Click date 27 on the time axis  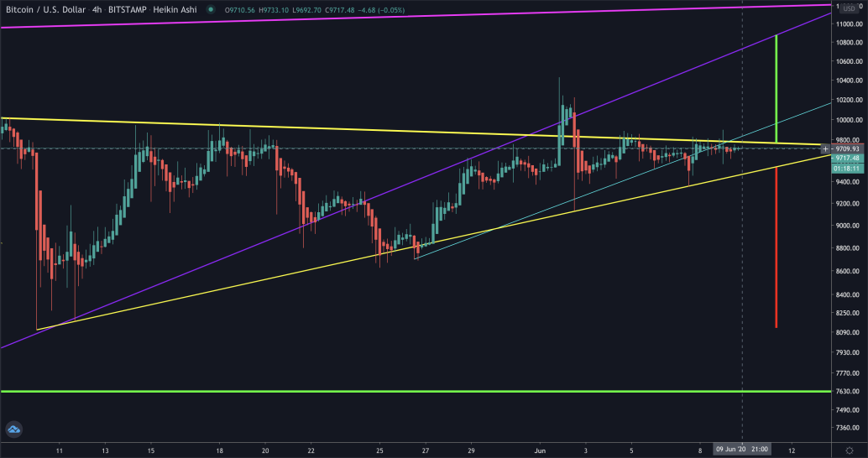425,450
